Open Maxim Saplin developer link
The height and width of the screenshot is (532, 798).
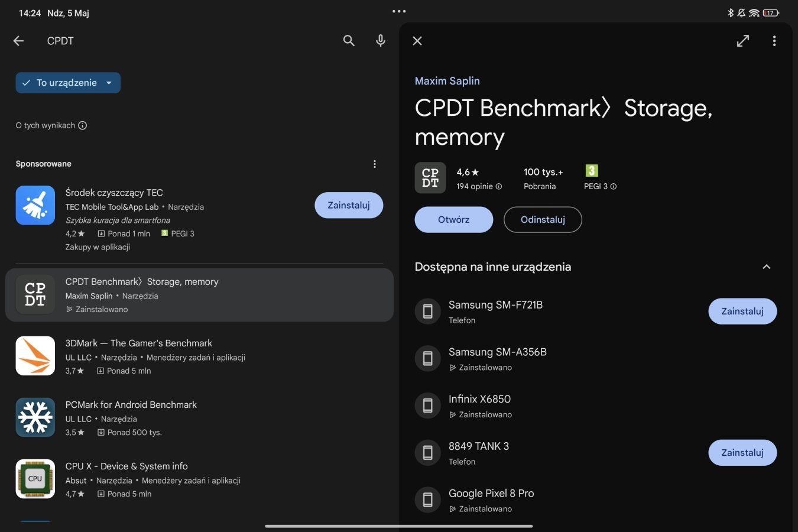pos(447,81)
